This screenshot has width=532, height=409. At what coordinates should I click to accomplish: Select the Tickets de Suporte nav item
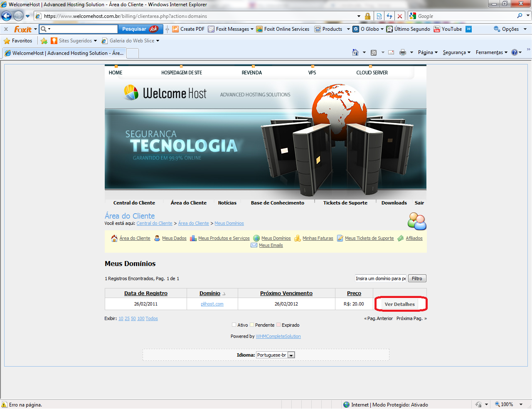tap(345, 203)
